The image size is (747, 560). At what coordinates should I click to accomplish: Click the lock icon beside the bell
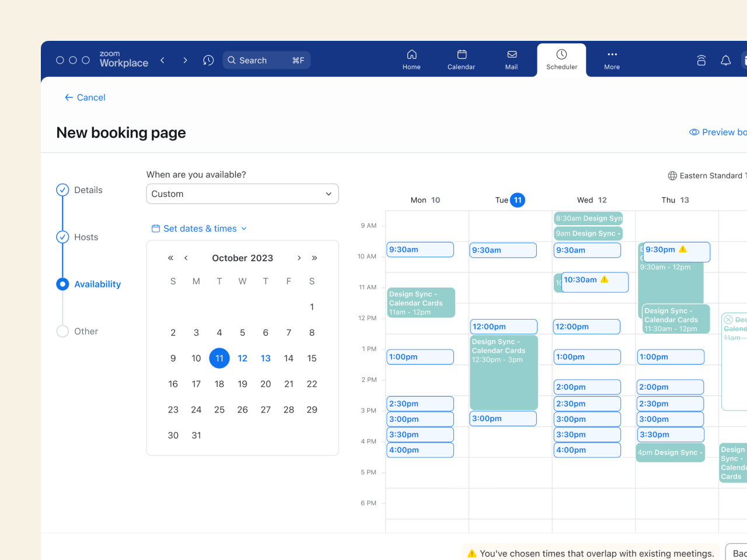coord(701,60)
